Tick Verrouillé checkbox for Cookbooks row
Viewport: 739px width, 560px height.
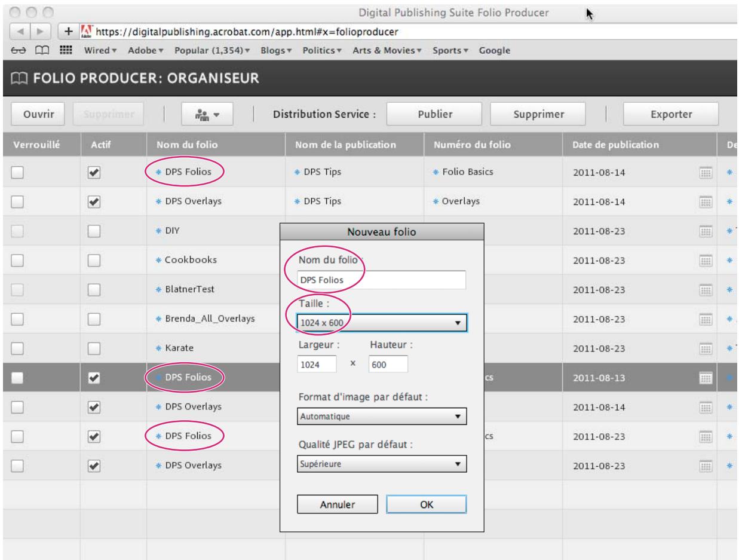[x=16, y=261]
